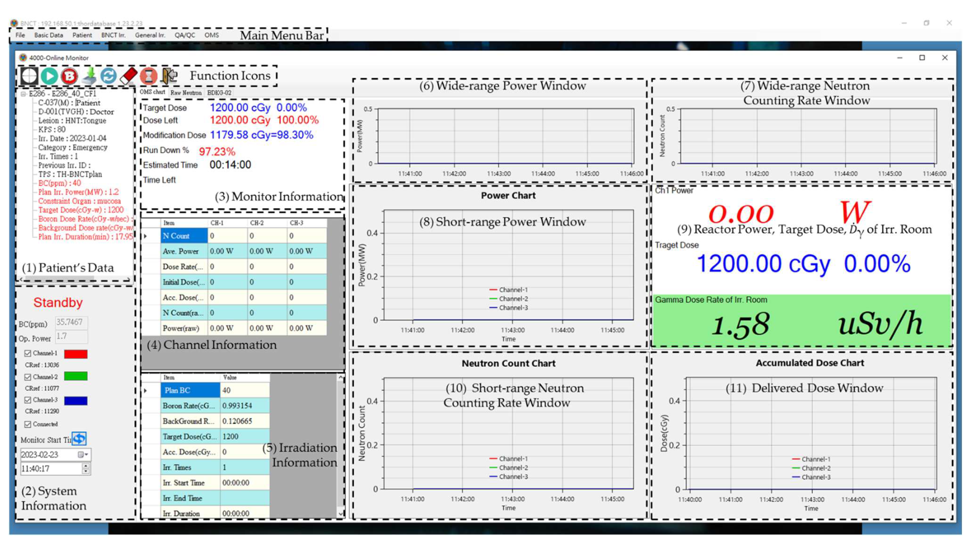The image size is (980, 546).
Task: Click the blue Channel-3 color swatch
Action: click(x=76, y=400)
